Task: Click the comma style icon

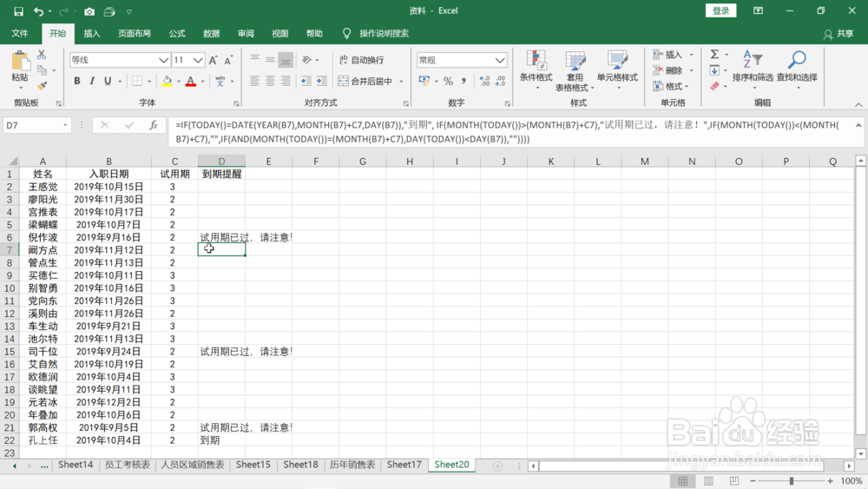Action: pos(464,82)
